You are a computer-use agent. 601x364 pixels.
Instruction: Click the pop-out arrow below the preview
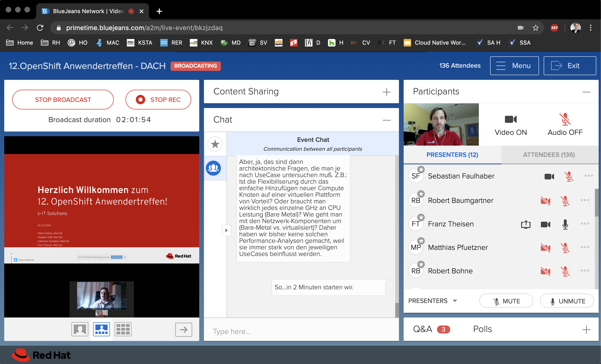coord(184,330)
